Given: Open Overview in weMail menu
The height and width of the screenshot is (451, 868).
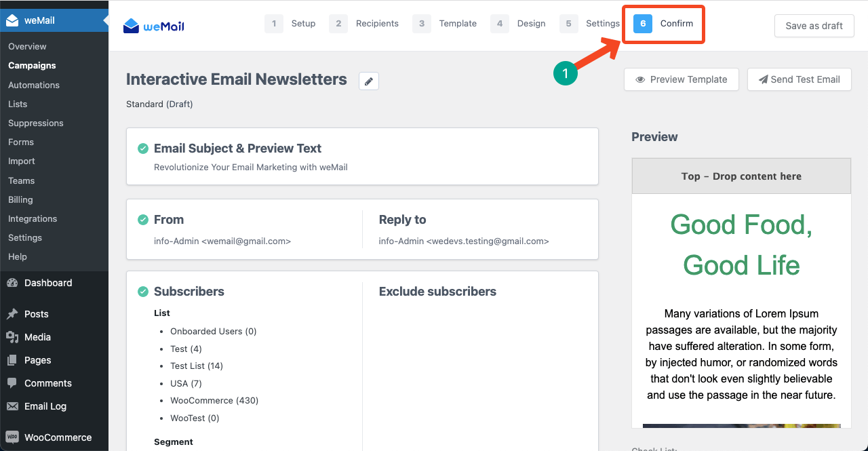Looking at the screenshot, I should point(27,47).
